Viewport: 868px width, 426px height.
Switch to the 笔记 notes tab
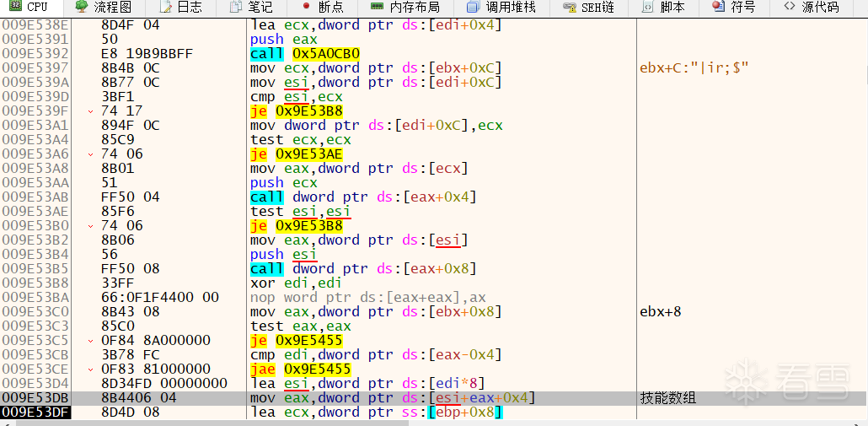250,8
